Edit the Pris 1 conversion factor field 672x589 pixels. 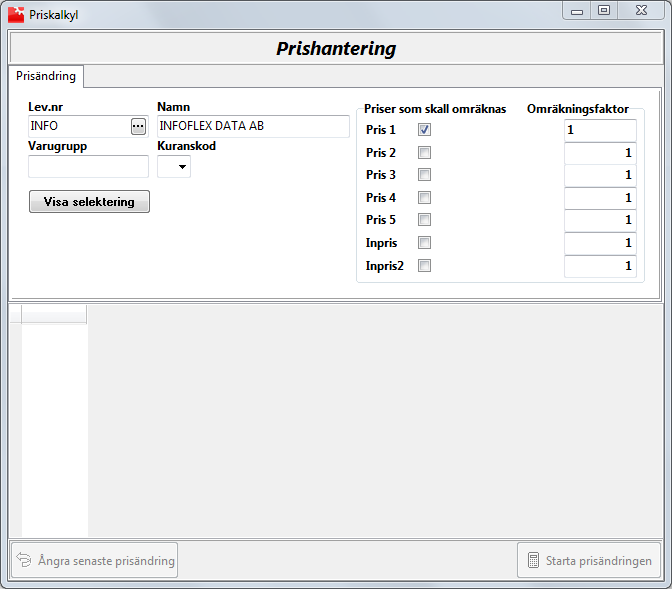point(600,130)
